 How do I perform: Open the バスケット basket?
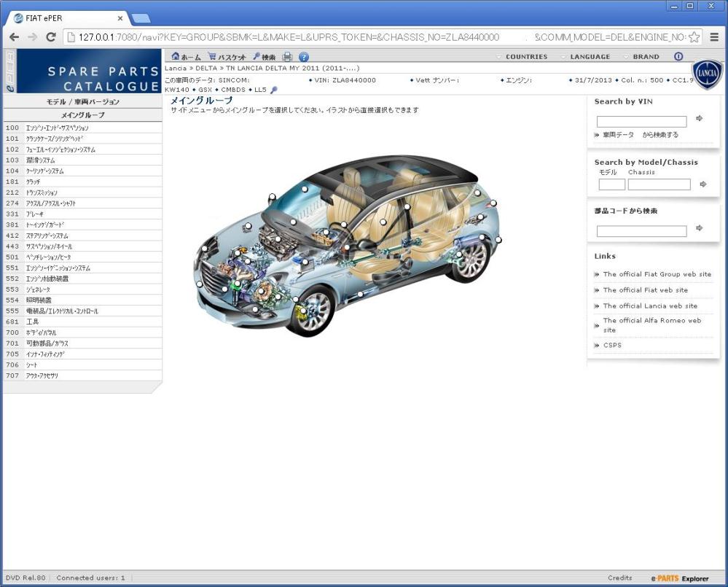tap(227, 57)
